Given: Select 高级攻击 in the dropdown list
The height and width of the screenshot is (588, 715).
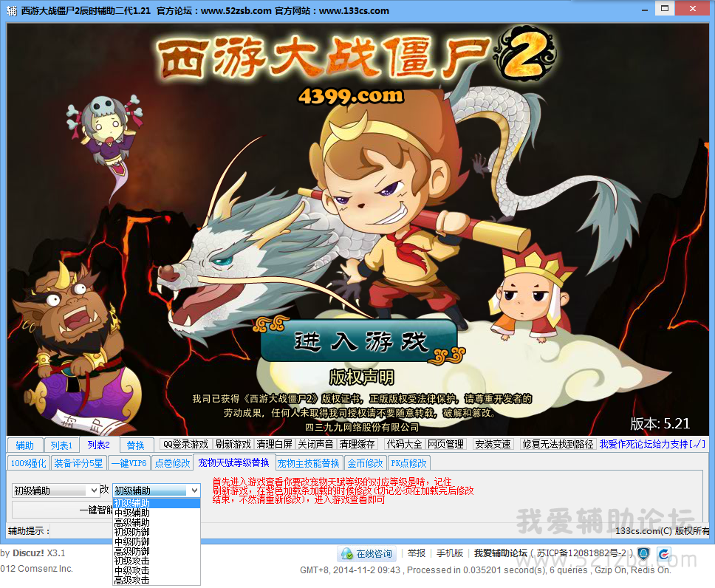Looking at the screenshot, I should point(157,581).
